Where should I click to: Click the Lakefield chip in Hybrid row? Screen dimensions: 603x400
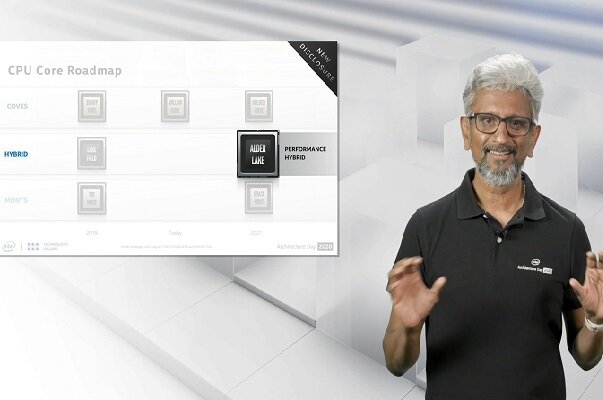(92, 153)
